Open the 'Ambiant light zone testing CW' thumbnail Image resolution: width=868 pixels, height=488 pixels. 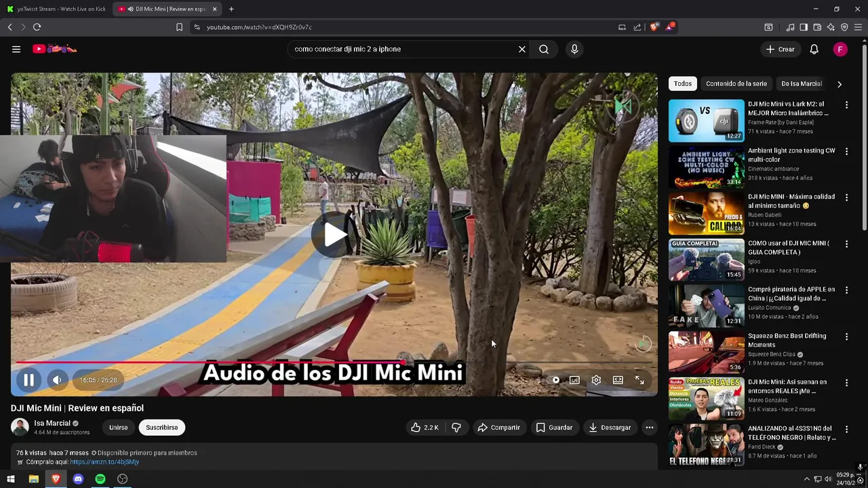pos(706,167)
